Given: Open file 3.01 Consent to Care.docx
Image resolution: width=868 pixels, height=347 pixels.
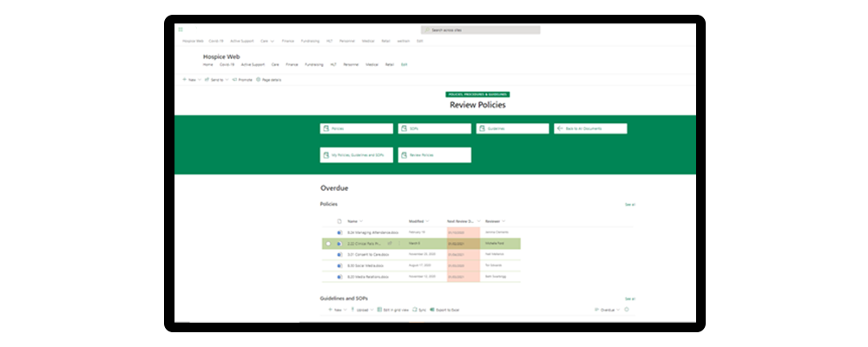Looking at the screenshot, I should tap(368, 254).
